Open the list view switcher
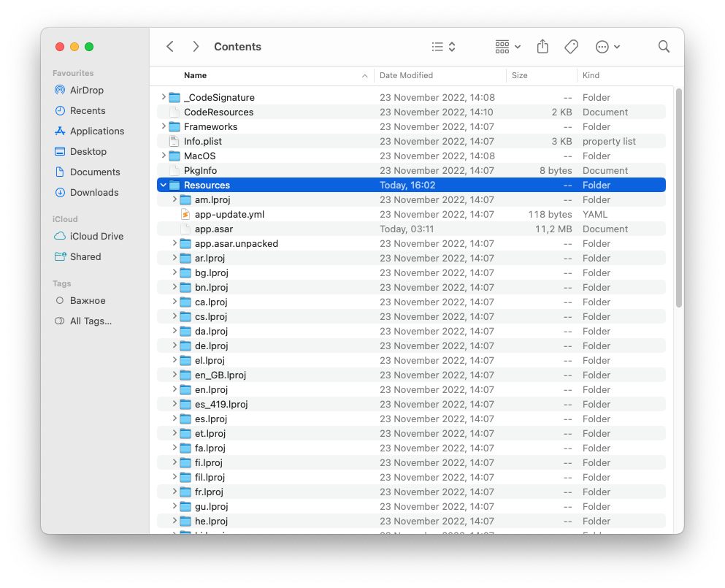Viewport: 725px width, 588px height. [x=443, y=47]
